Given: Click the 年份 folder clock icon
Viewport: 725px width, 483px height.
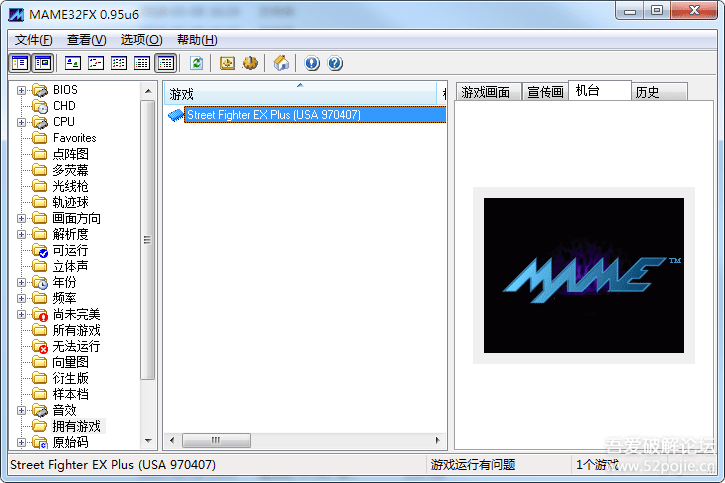Looking at the screenshot, I should click(40, 282).
